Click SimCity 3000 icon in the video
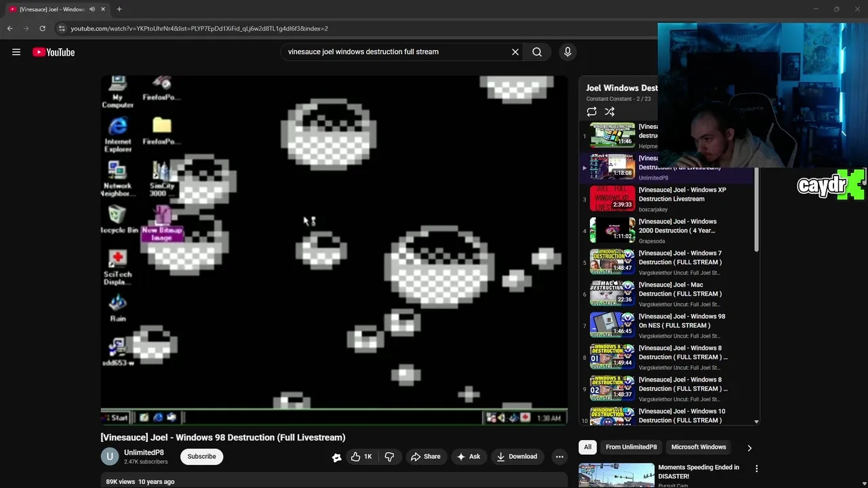This screenshot has height=488, width=868. click(161, 179)
